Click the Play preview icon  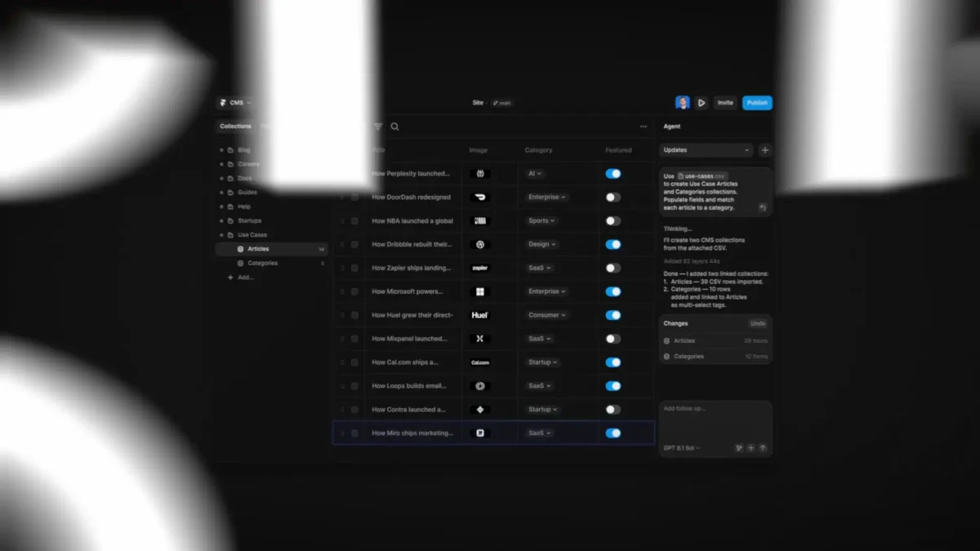click(x=702, y=103)
